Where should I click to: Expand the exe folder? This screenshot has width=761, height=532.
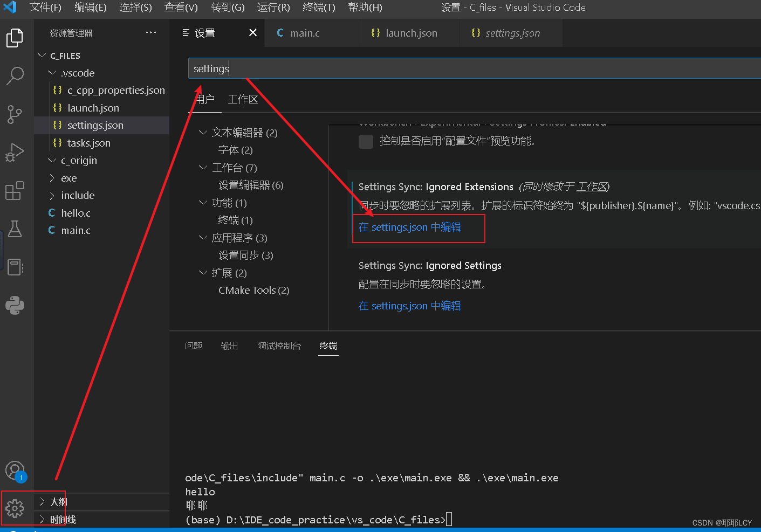pyautogui.click(x=52, y=178)
